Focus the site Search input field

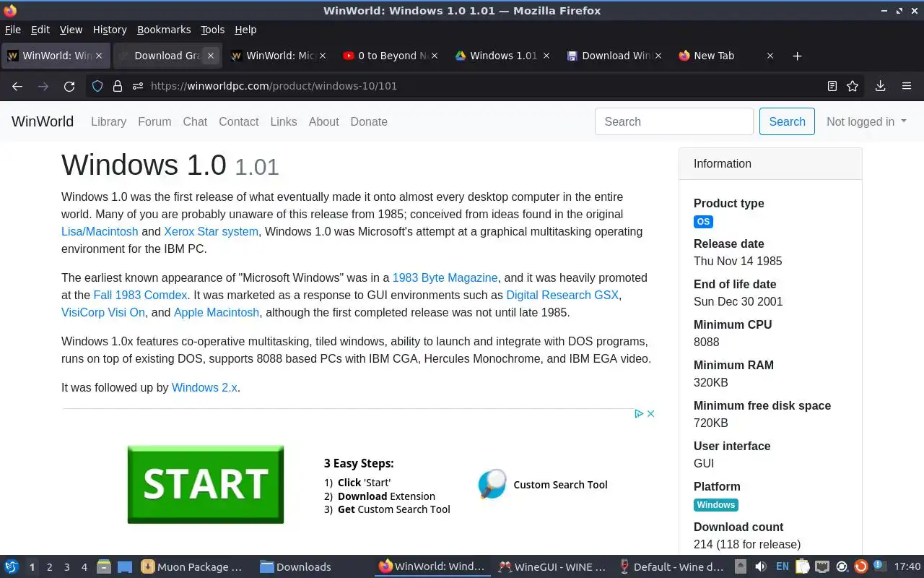click(x=674, y=121)
